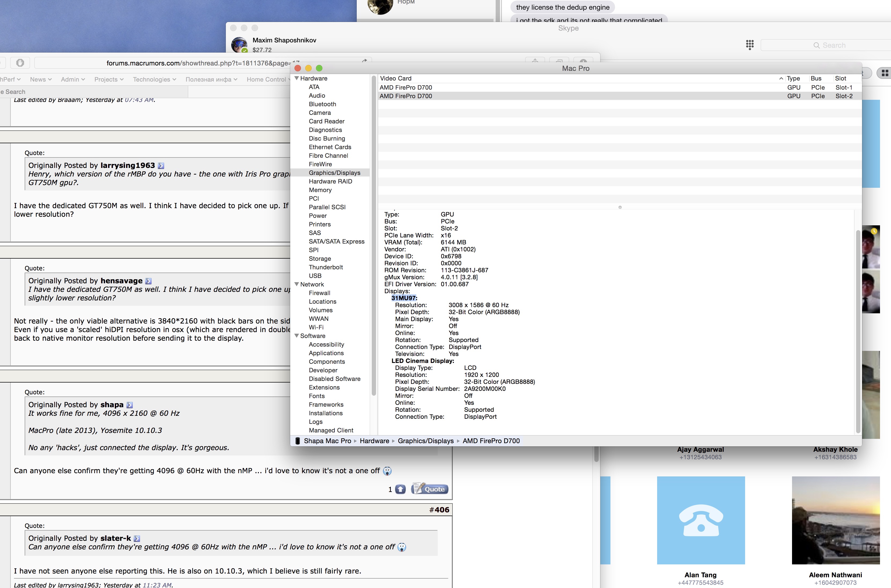Select USB in the Hardware list
This screenshot has width=891, height=588.
pyautogui.click(x=315, y=276)
